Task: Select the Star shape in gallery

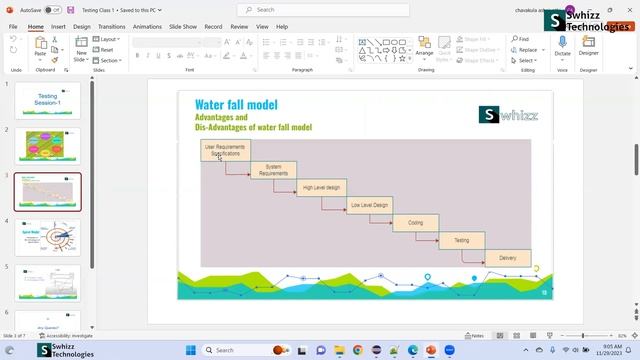Action: tap(402, 58)
